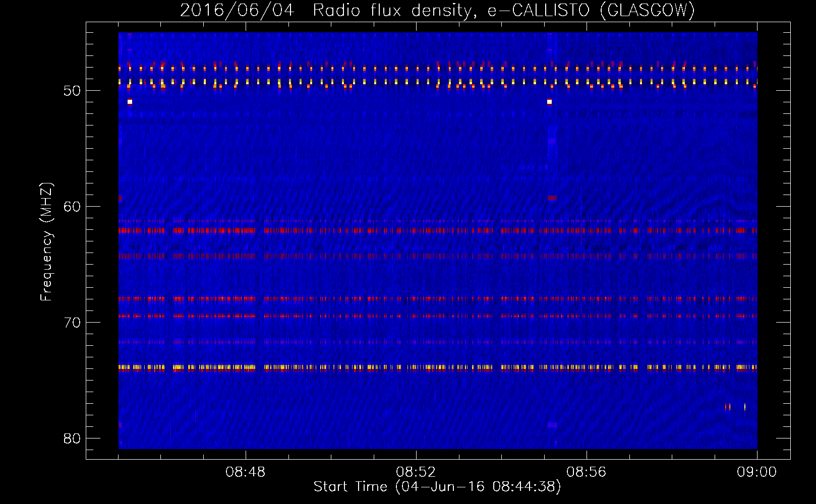Click the 09:00 time tick label

pos(756,472)
